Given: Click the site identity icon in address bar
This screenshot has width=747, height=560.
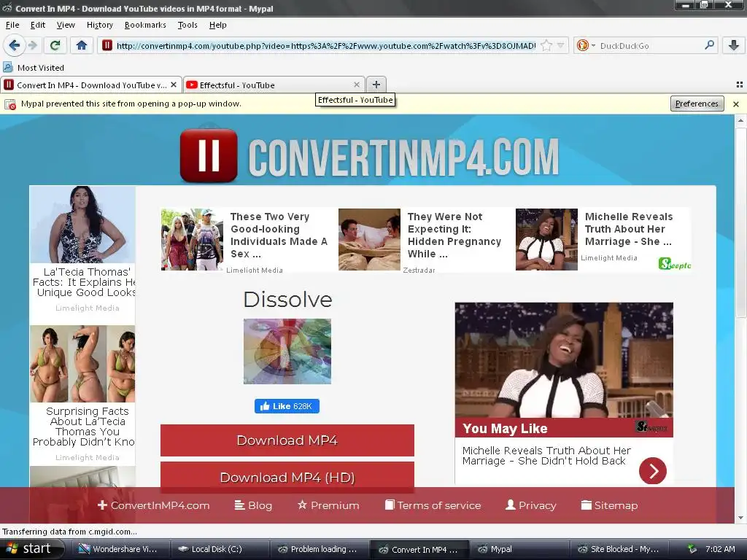Looking at the screenshot, I should (107, 45).
